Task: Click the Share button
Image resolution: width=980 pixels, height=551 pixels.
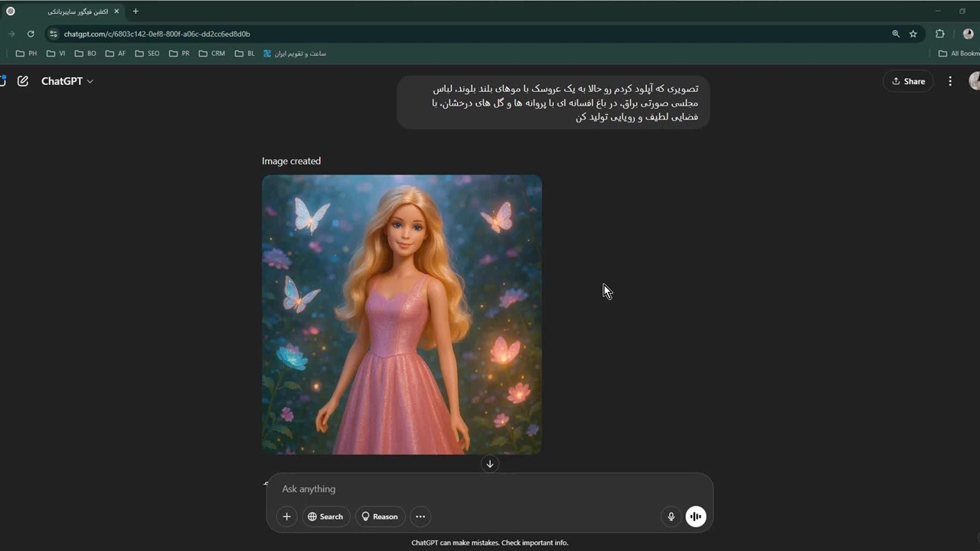Action: click(908, 81)
